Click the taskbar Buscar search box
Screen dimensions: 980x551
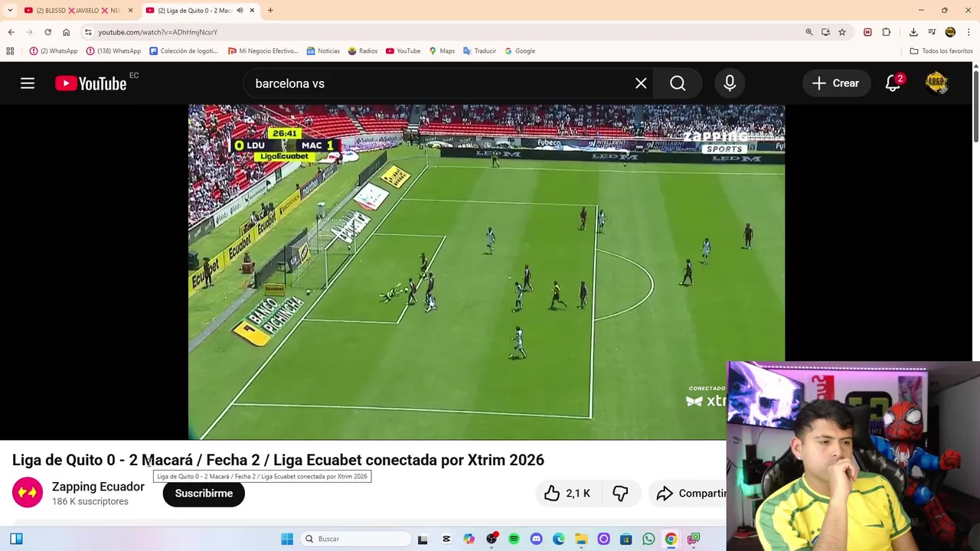pyautogui.click(x=355, y=539)
